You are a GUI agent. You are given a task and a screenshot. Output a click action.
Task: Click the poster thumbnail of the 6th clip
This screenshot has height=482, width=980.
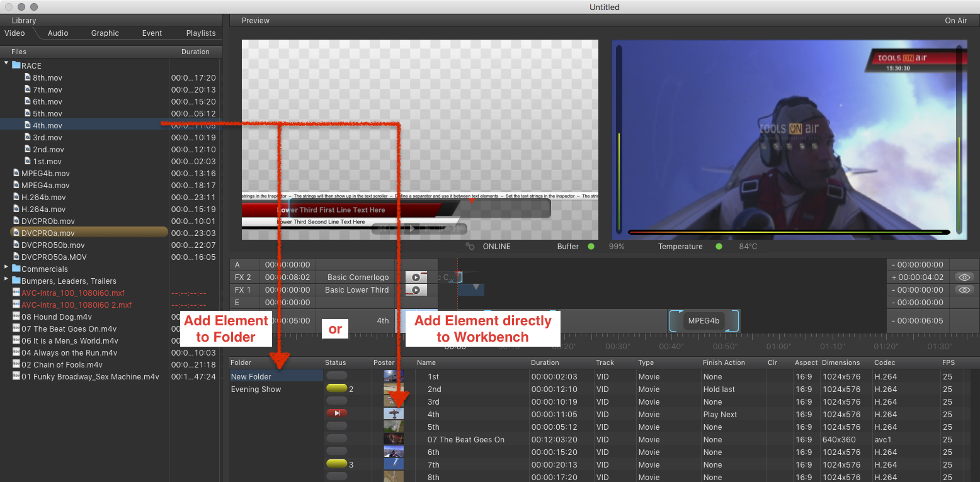point(394,452)
